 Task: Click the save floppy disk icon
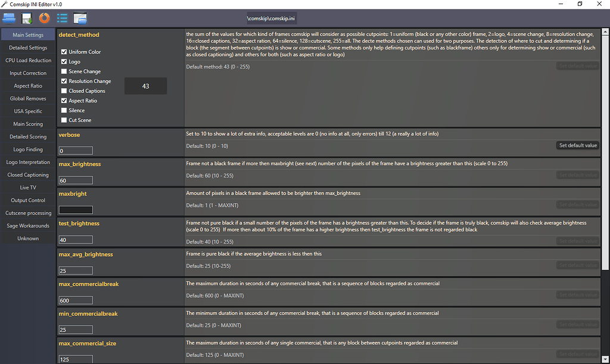(27, 18)
